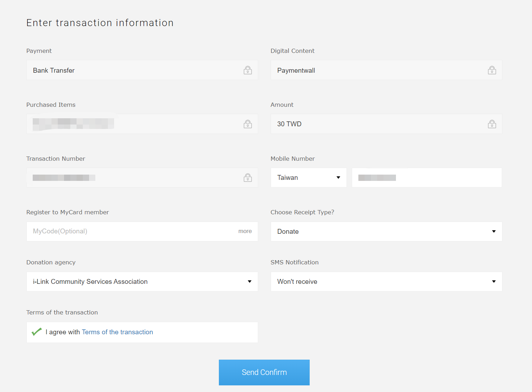This screenshot has height=392, width=532.
Task: Expand the SMS Notification dropdown
Action: pos(386,282)
